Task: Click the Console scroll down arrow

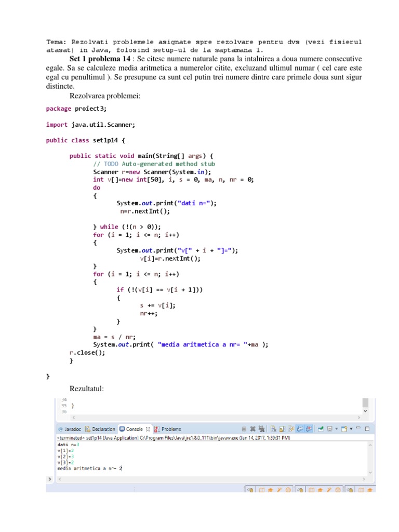Action: (x=370, y=472)
